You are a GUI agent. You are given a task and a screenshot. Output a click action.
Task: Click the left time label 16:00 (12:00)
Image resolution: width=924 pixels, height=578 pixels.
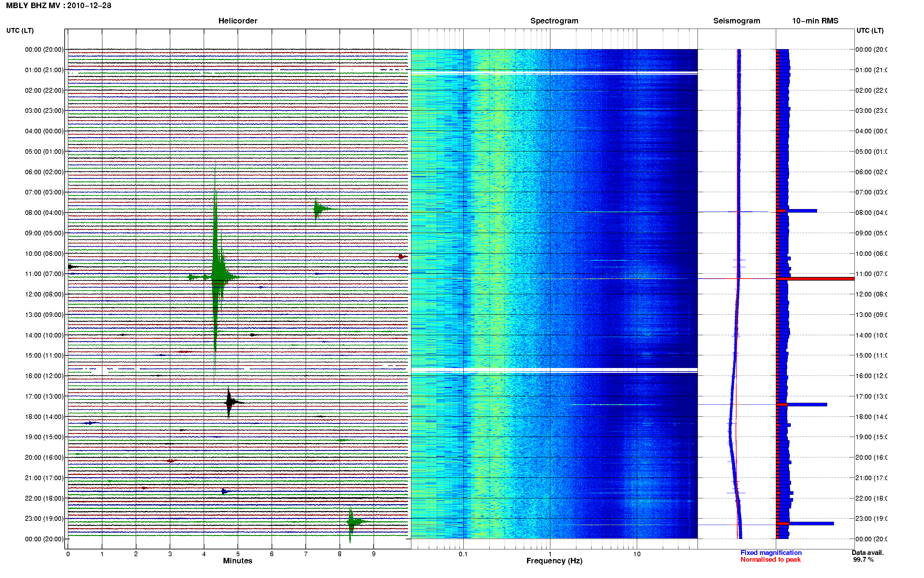[x=44, y=376]
